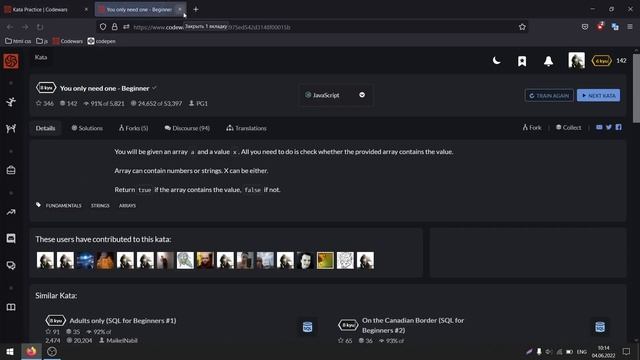Switch to the Translations tab
Image resolution: width=640 pixels, height=360 pixels.
(246, 128)
